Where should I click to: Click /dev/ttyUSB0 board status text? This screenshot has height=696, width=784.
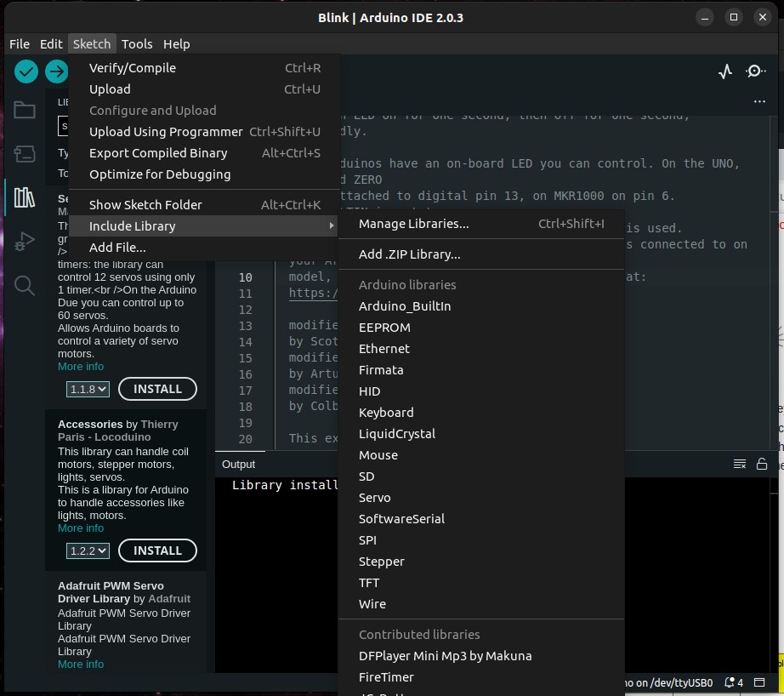pos(669,682)
